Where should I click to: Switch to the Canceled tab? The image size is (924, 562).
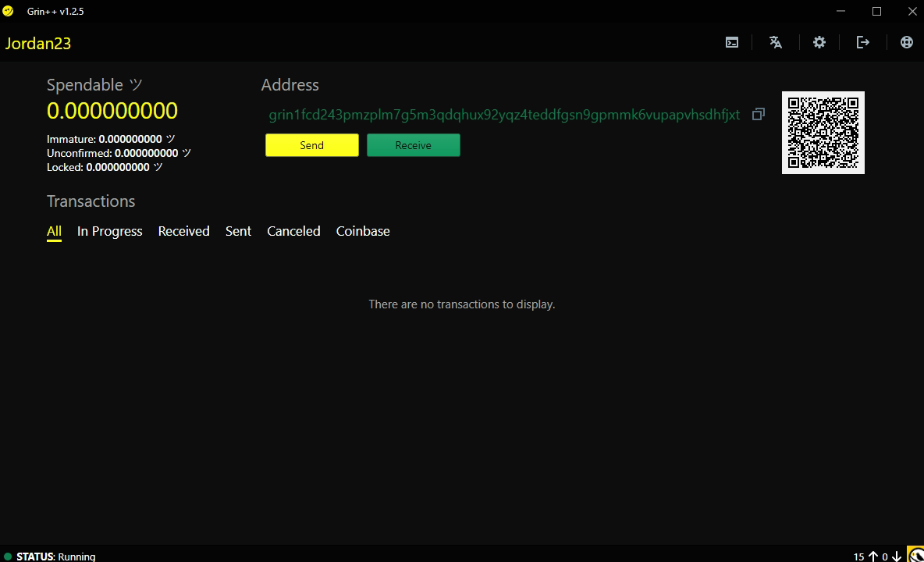point(293,232)
